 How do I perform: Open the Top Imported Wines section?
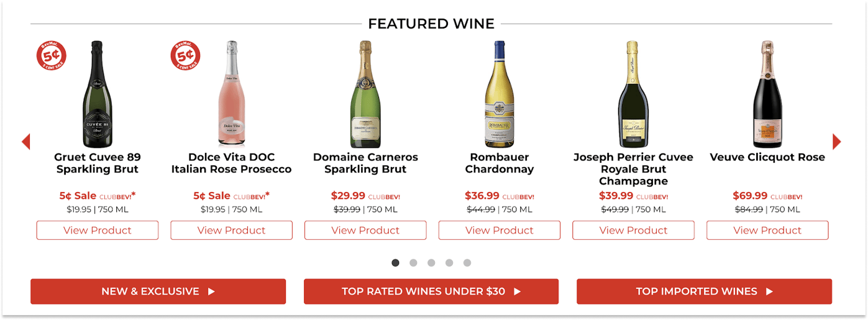click(704, 291)
